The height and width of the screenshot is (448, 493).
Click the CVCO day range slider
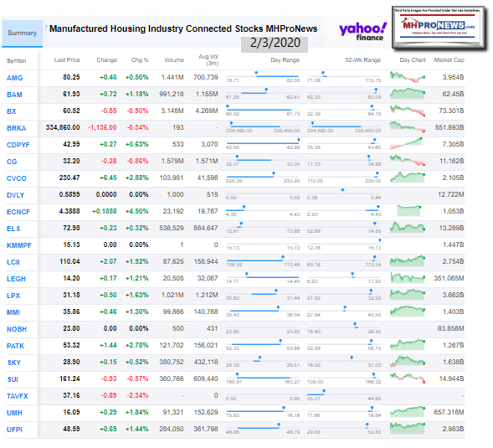(263, 178)
